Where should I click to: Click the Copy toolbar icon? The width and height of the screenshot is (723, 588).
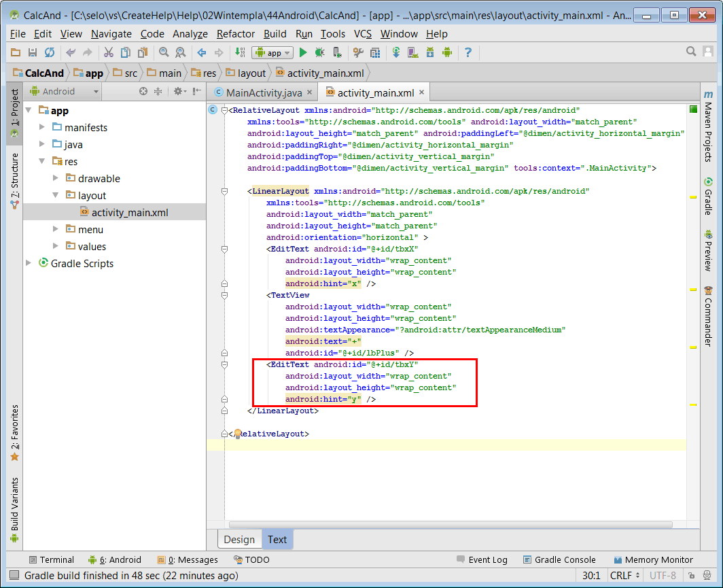pos(126,52)
